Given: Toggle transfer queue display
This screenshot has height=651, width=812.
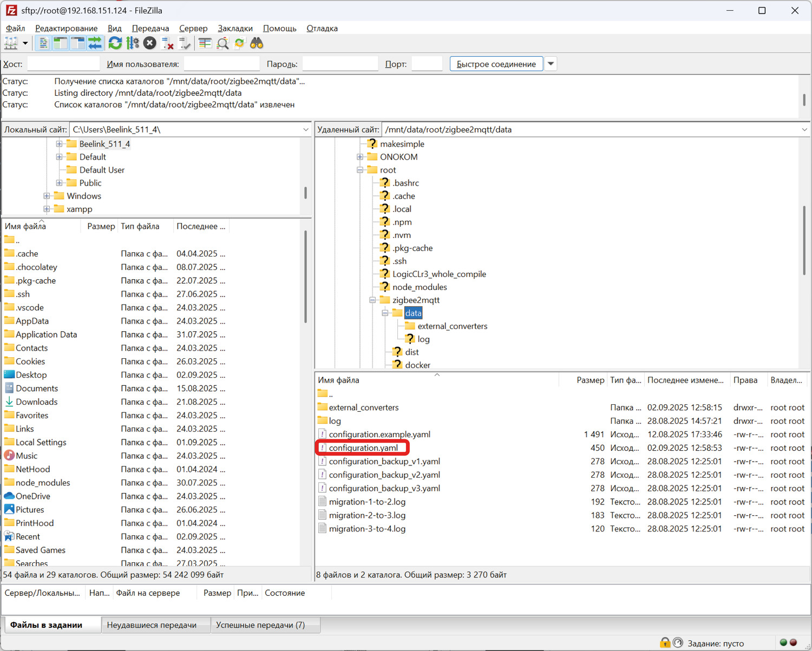Looking at the screenshot, I should (95, 43).
